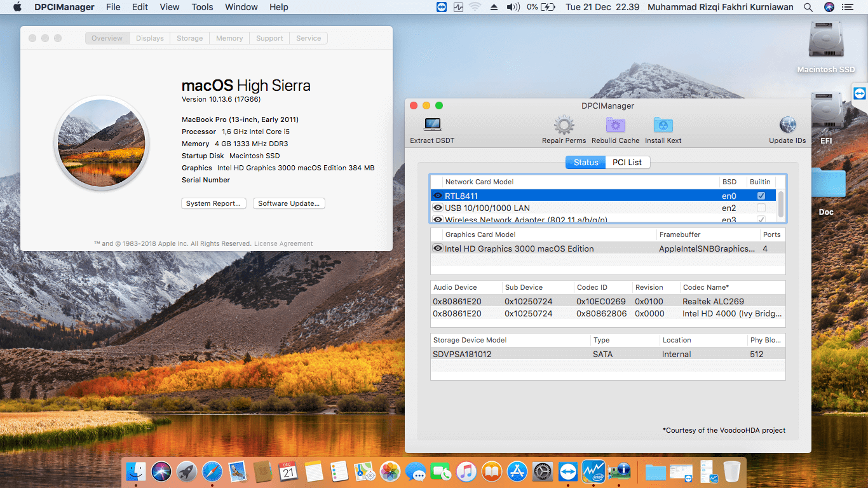Launch iTunes from the dock
868x488 pixels.
click(x=466, y=471)
